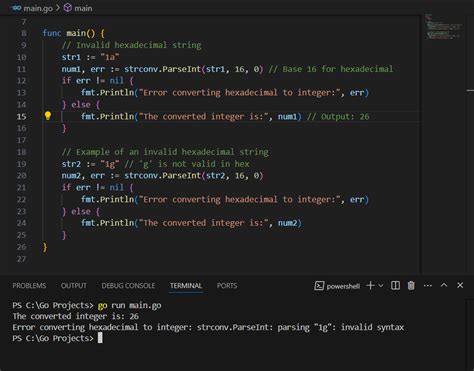
Task: Click the lightbulb code action icon
Action: point(48,116)
